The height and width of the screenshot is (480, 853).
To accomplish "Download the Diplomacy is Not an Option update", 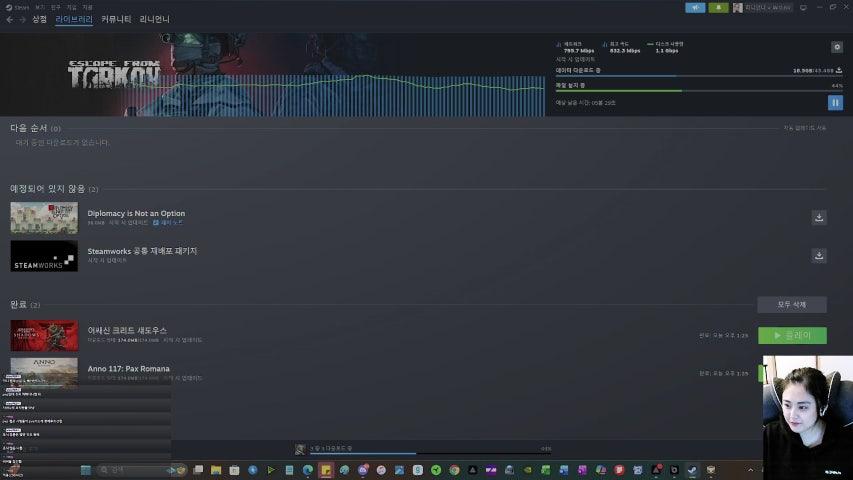I will (819, 218).
